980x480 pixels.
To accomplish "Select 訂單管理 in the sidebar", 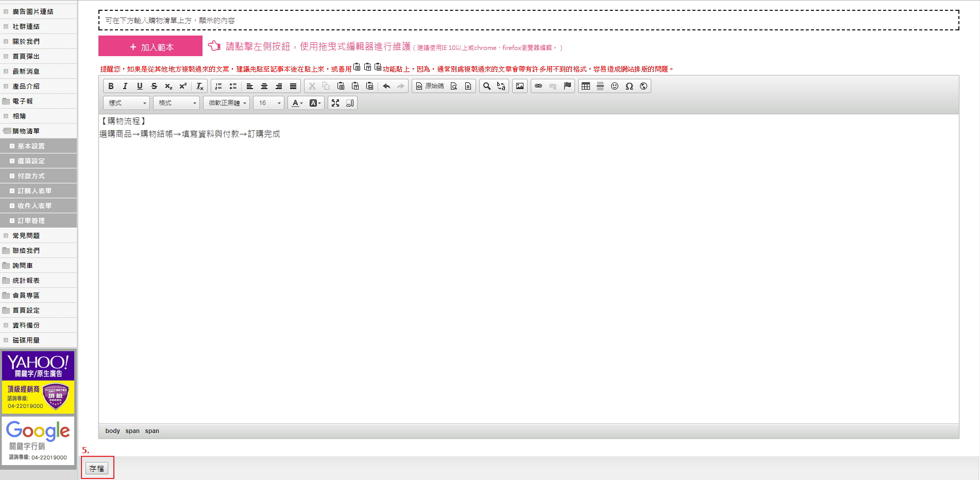I will [31, 221].
